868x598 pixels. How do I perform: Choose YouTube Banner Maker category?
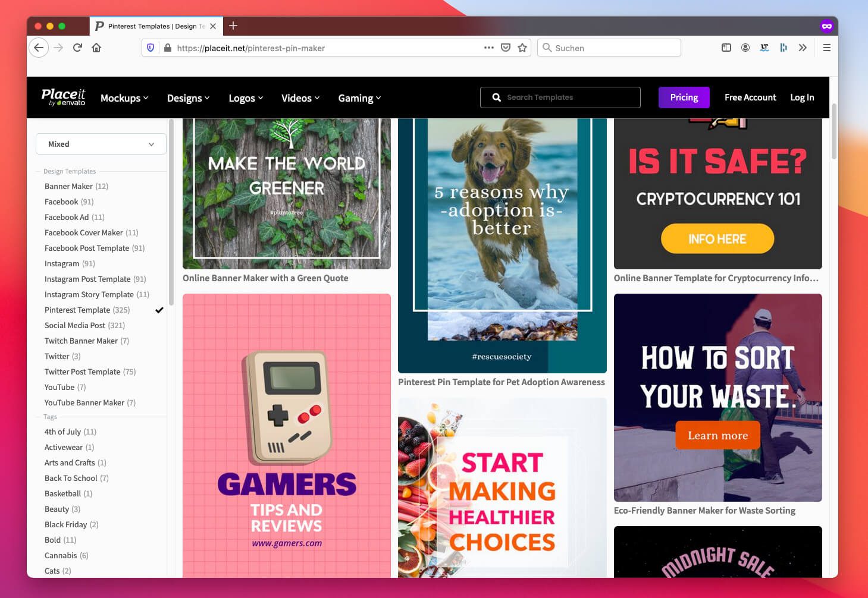click(90, 402)
